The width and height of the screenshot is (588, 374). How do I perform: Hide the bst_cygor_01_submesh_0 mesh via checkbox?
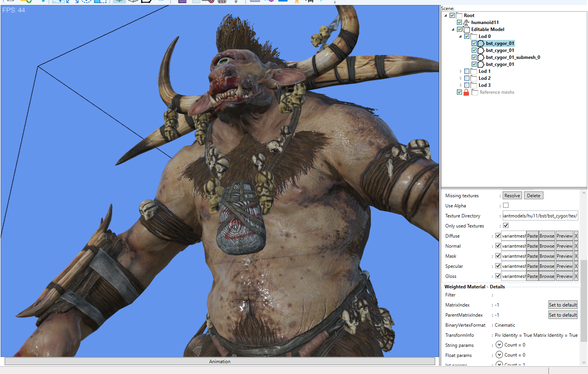click(x=474, y=57)
